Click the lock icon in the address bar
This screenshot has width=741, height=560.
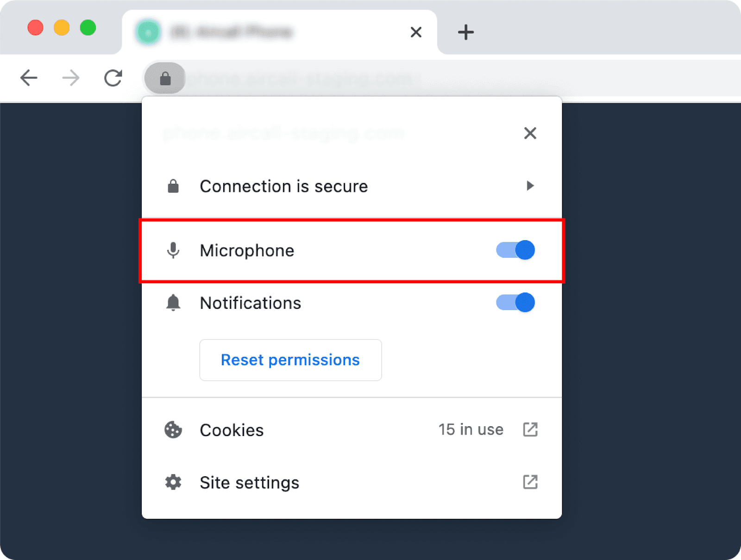tap(165, 78)
